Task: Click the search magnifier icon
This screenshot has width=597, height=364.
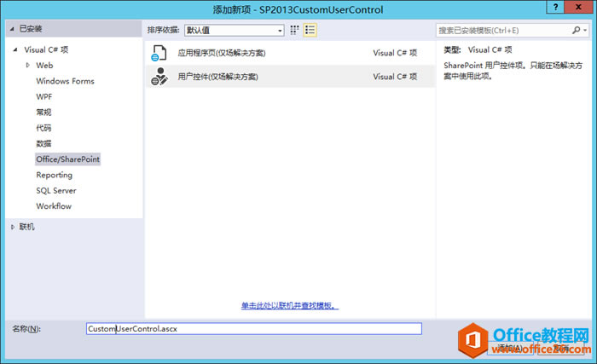Action: pos(576,30)
